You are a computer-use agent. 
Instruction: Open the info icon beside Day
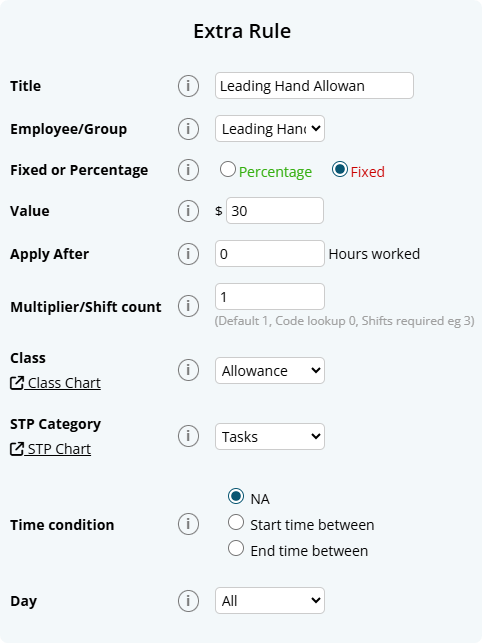[x=188, y=601]
